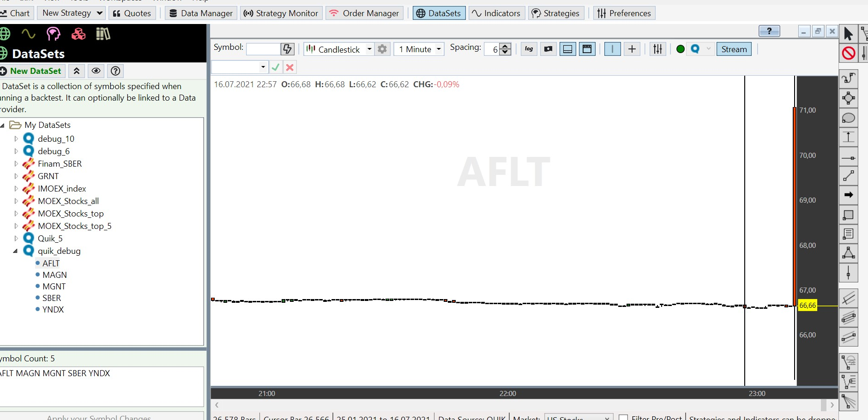Switch to the Indicators tab
This screenshot has width=868, height=420.
click(x=496, y=13)
